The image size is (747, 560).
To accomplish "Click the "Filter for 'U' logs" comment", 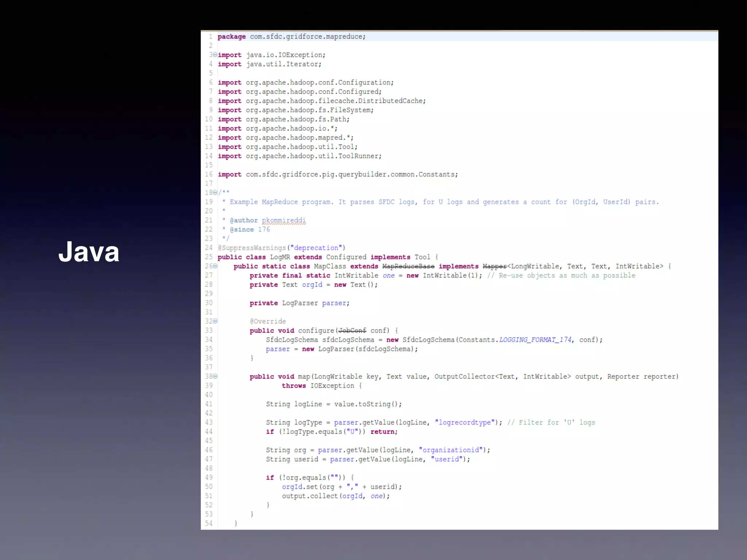I will 551,422.
